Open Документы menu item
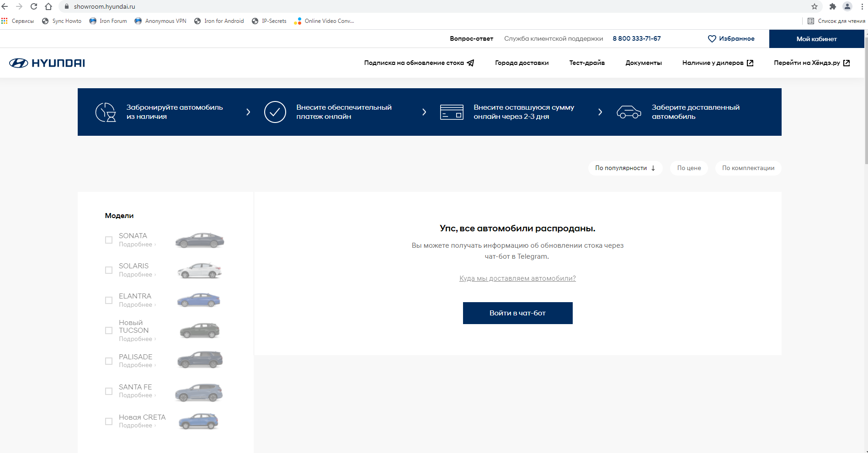 (x=644, y=63)
